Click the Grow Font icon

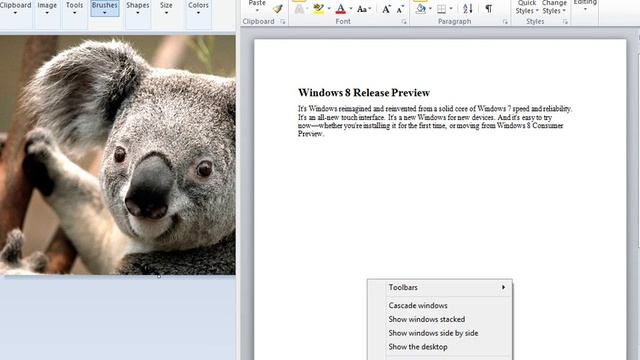click(x=386, y=9)
